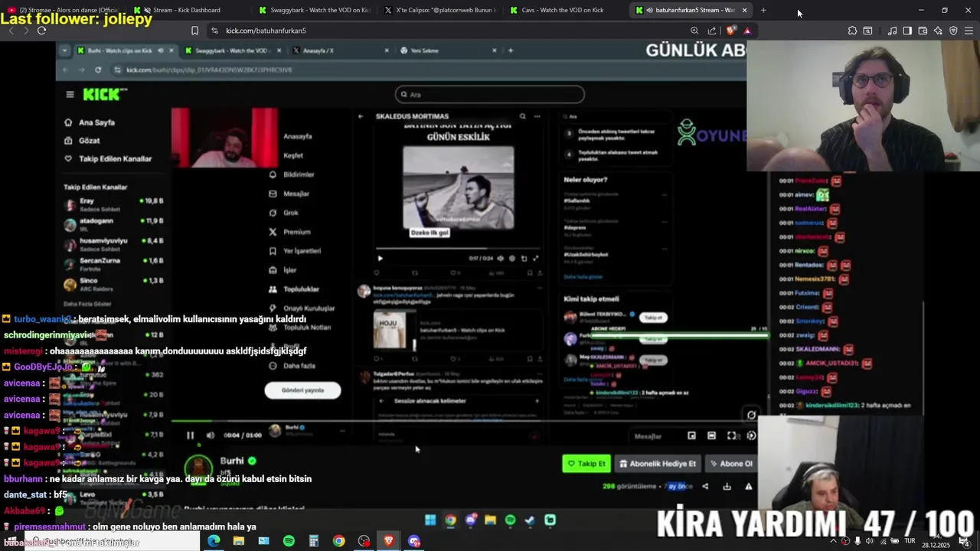Open a new browser tab
980x551 pixels.
click(763, 10)
